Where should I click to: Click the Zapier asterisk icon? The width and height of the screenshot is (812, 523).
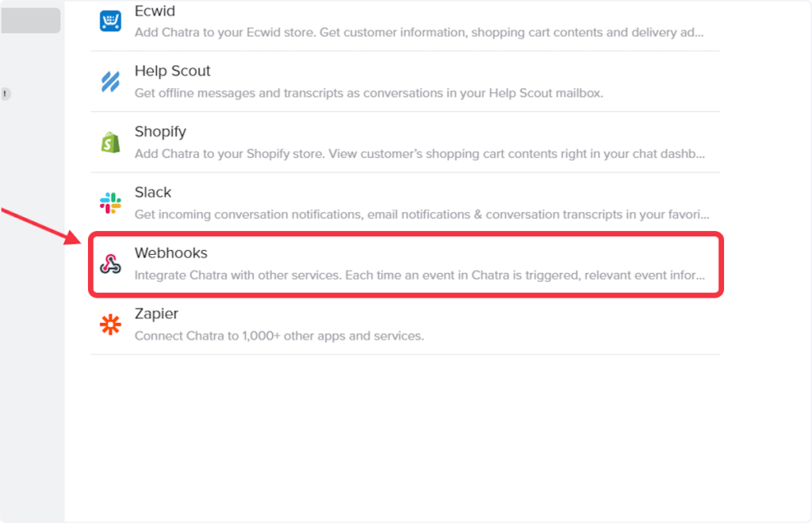[x=110, y=324]
